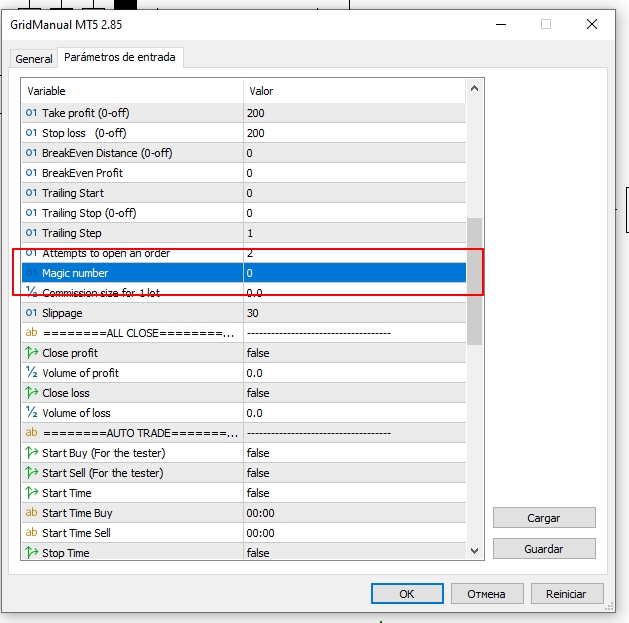Screen dimensions: 629x623
Task: Click the integer icon beside BreakEven Profit
Action: point(31,173)
